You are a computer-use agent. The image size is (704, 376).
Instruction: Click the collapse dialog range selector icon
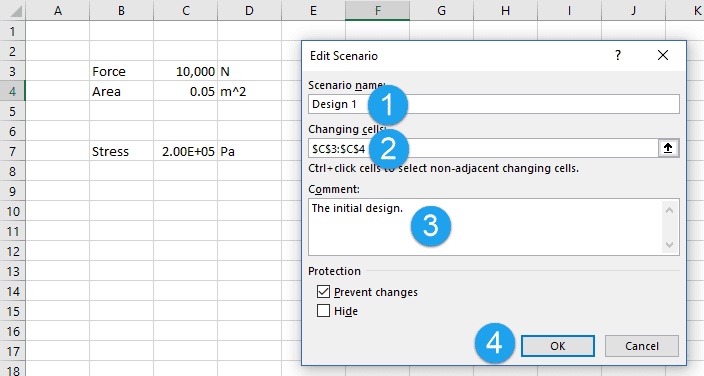tap(668, 148)
